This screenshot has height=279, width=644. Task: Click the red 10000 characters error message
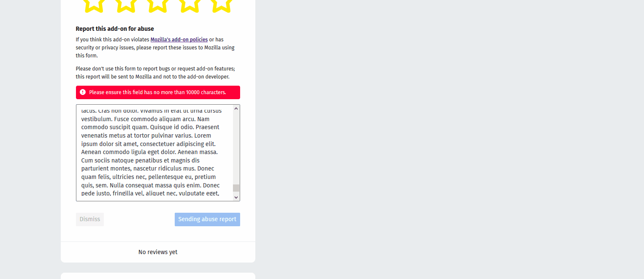coord(158,92)
